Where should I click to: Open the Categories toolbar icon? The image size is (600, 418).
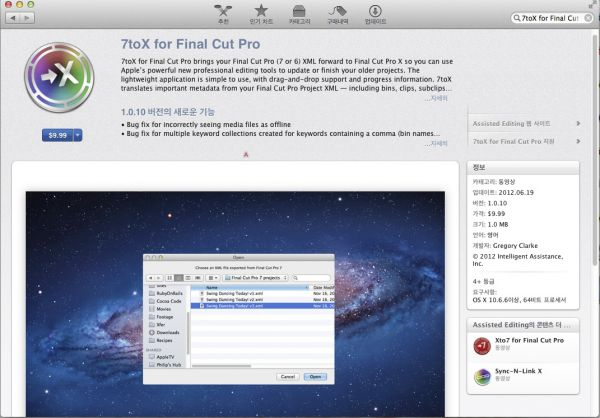point(299,14)
